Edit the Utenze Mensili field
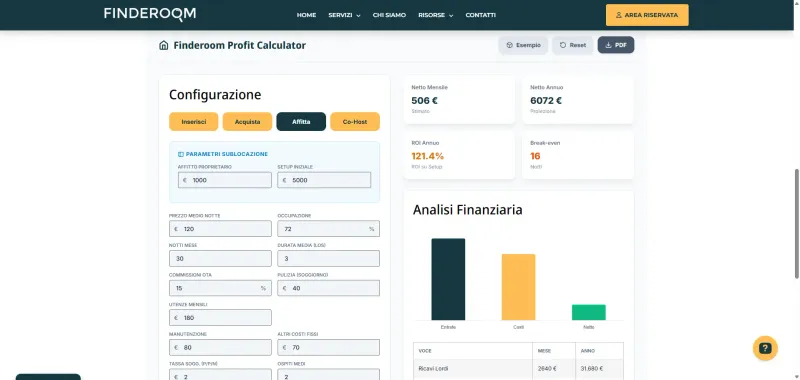Viewport: 800px width, 380px height. pyautogui.click(x=220, y=318)
